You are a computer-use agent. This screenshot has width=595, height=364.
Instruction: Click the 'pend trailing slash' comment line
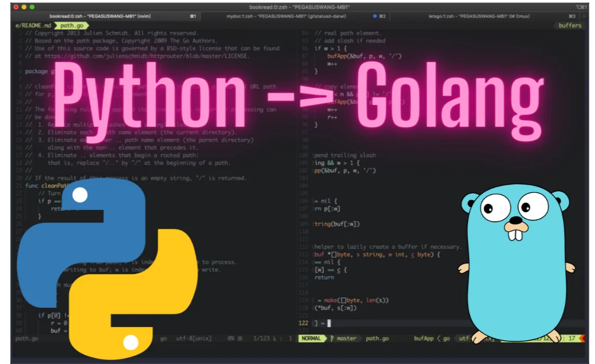345,155
